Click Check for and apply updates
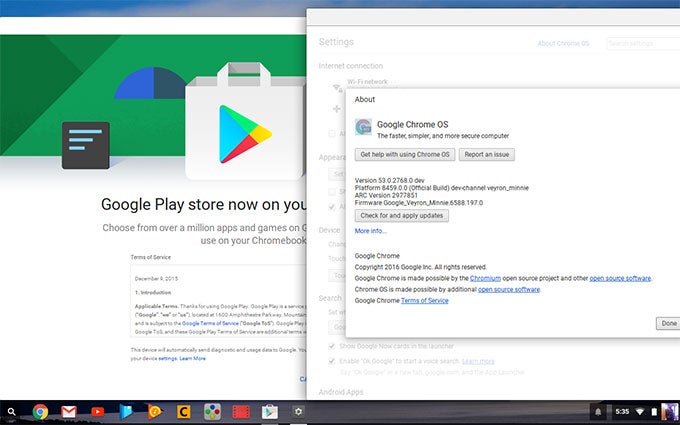This screenshot has height=425, width=680. (402, 215)
